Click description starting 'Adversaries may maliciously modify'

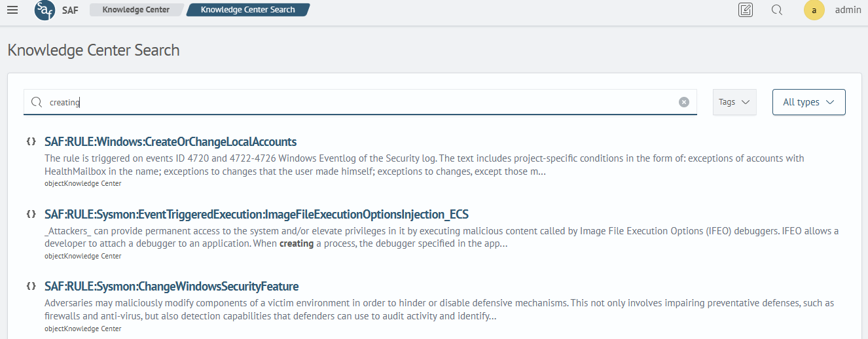click(439, 310)
